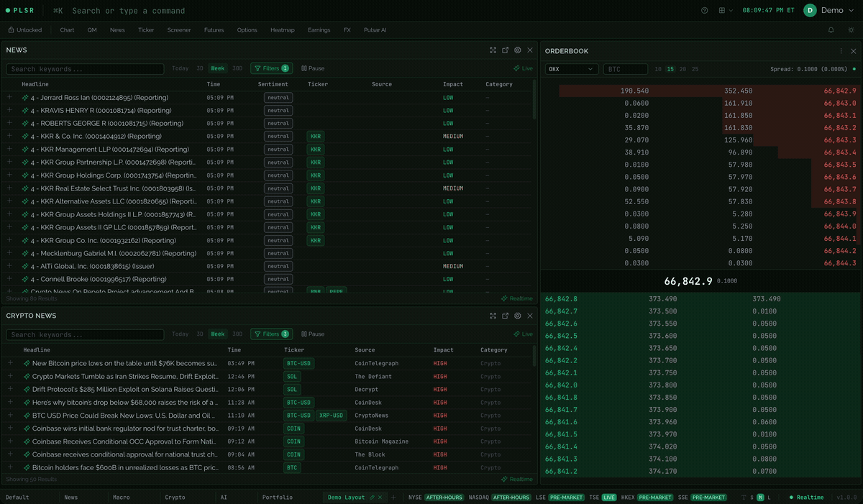Open Filters in the News panel
Screen dimensions: 863x504
pyautogui.click(x=271, y=68)
